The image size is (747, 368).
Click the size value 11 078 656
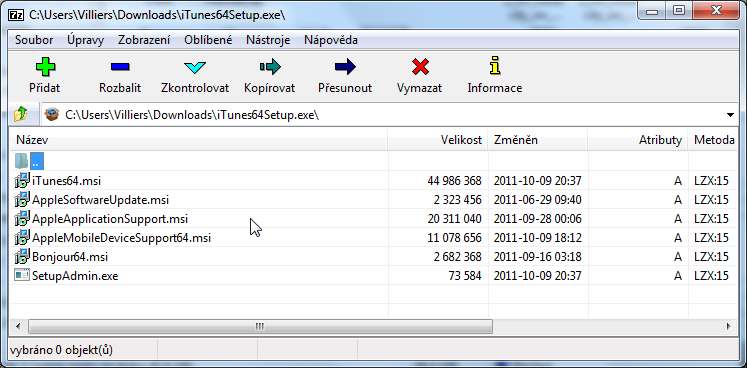click(454, 238)
